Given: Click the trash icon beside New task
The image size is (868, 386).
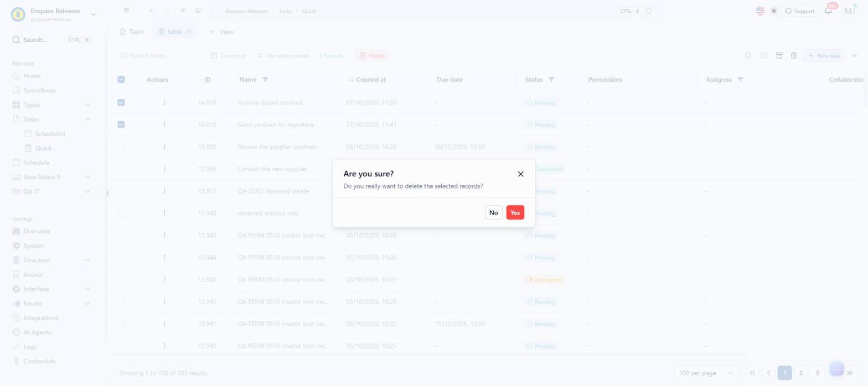Looking at the screenshot, I should (x=794, y=55).
